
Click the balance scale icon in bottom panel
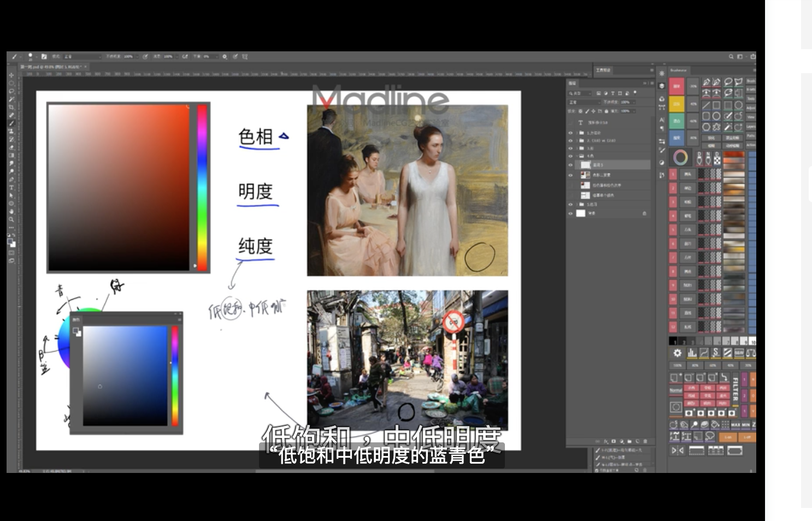[751, 353]
